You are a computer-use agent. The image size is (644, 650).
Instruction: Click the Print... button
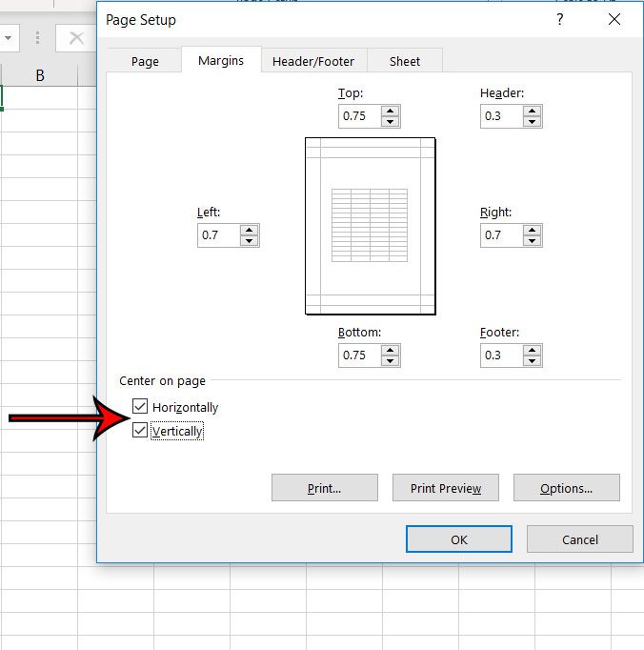(324, 488)
